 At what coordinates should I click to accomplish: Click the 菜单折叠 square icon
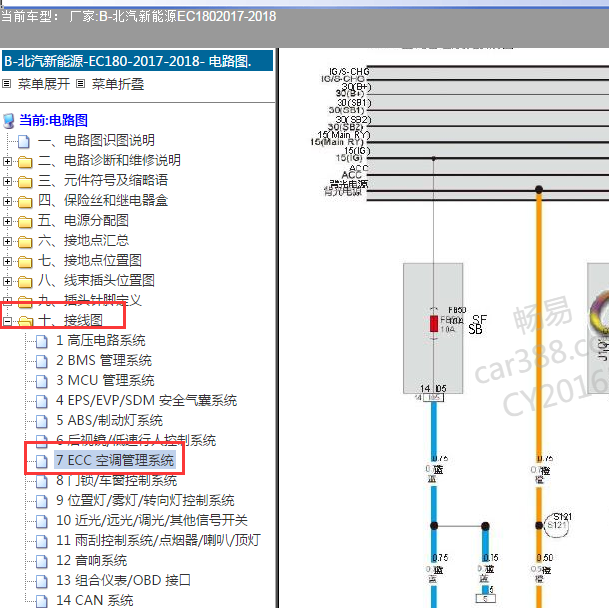[x=80, y=84]
